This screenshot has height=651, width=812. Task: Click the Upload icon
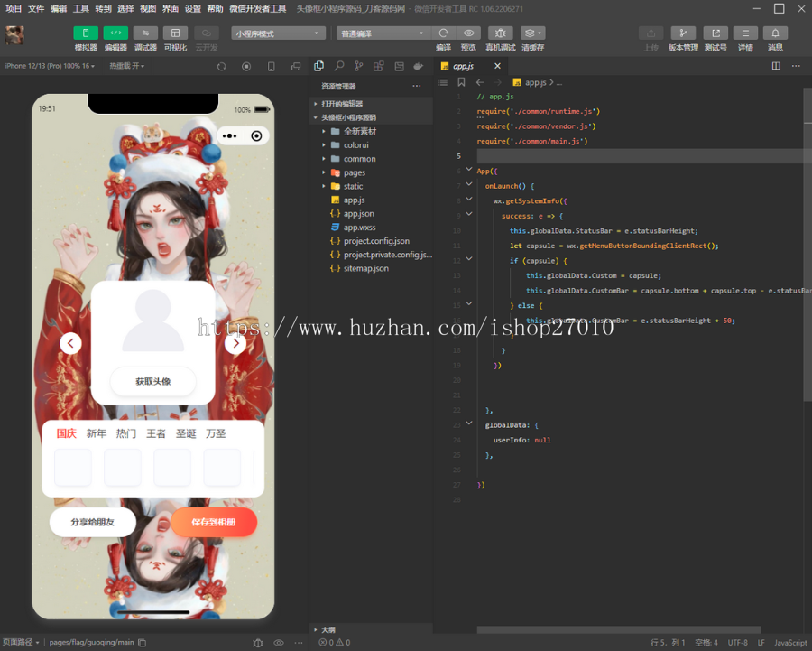[651, 33]
